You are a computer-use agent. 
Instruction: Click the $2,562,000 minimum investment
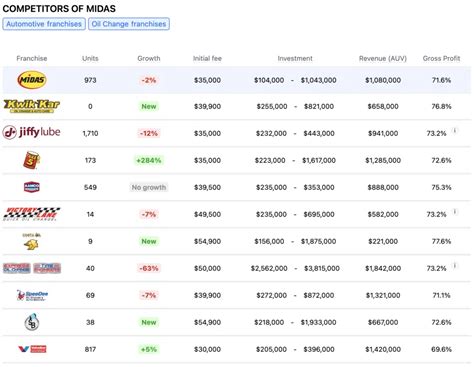click(269, 268)
